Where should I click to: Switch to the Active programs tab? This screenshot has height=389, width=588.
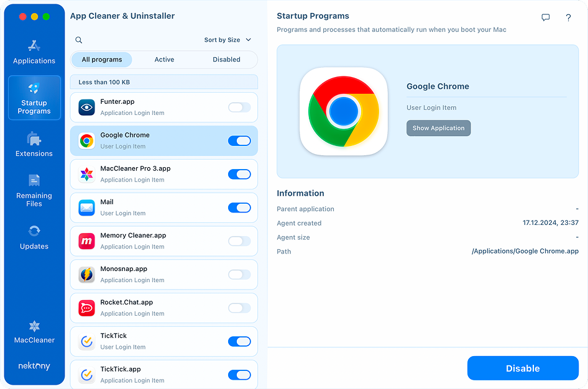click(164, 59)
